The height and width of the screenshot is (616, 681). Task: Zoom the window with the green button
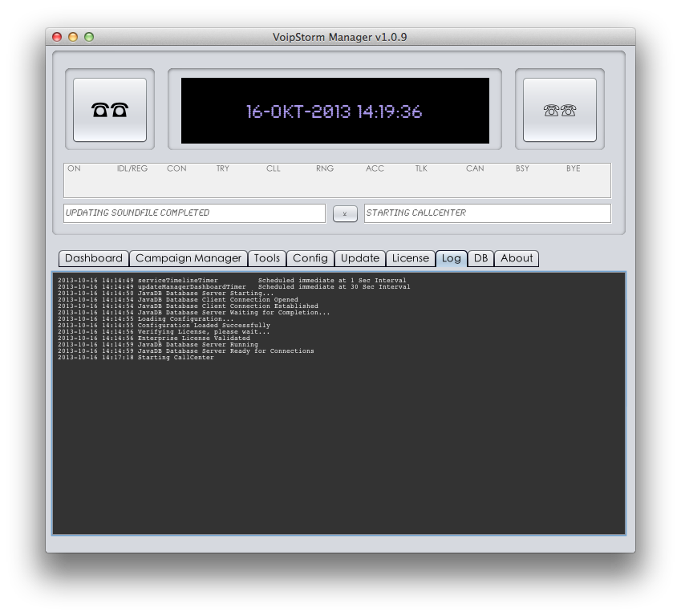[89, 37]
